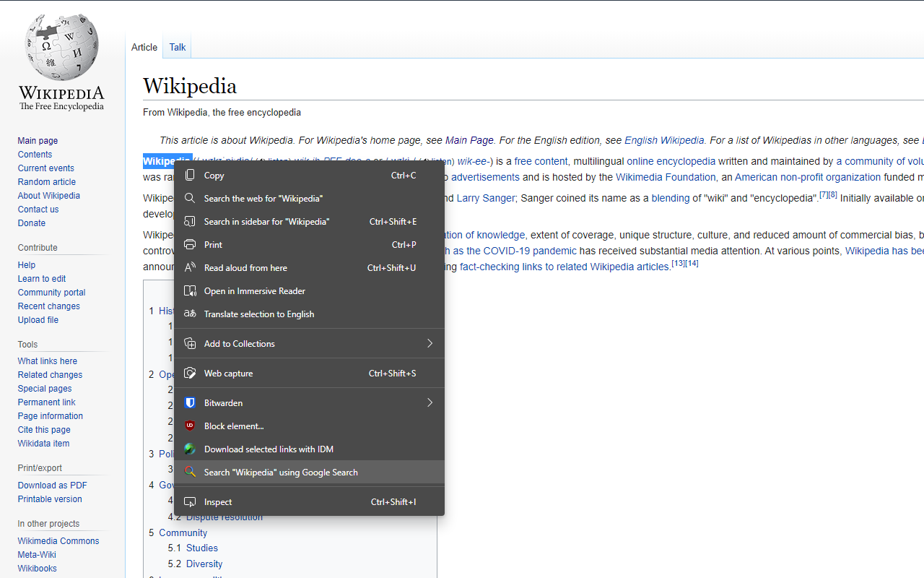Expand the Bitwarden submenu chevron

point(430,402)
